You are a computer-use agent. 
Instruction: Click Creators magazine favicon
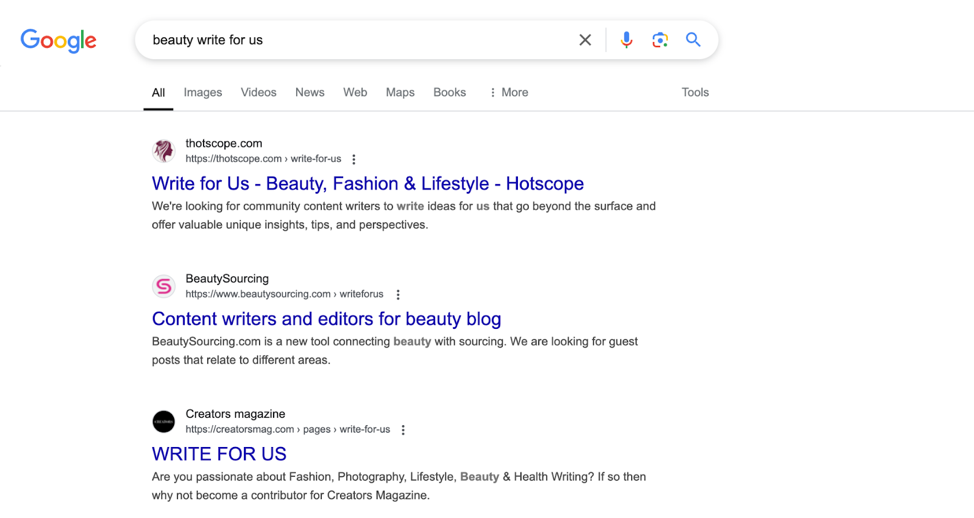coord(164,422)
